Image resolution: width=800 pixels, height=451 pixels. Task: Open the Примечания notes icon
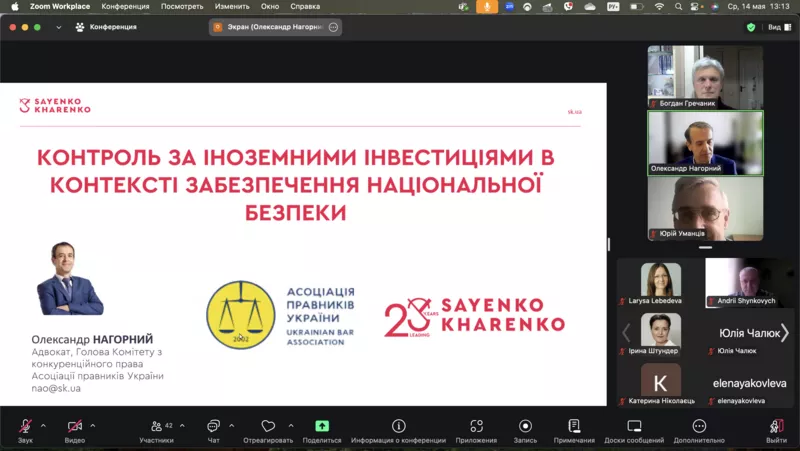[x=574, y=426]
